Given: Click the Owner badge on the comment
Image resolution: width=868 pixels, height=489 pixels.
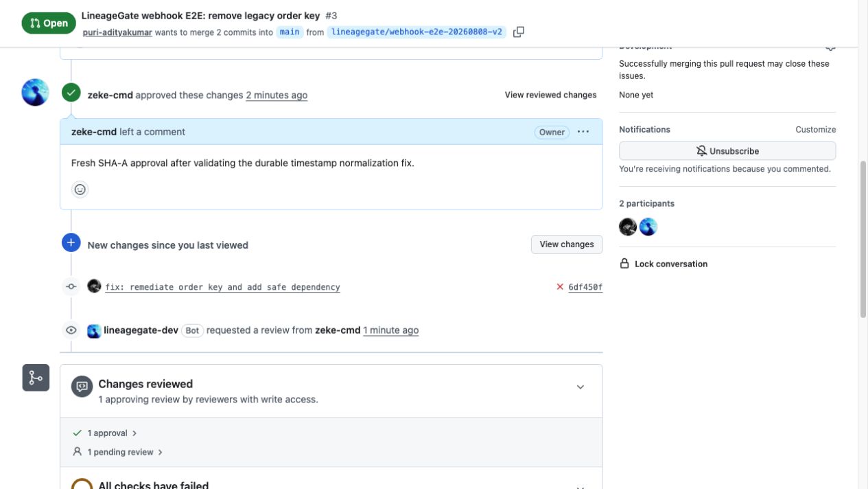Looking at the screenshot, I should [x=552, y=133].
